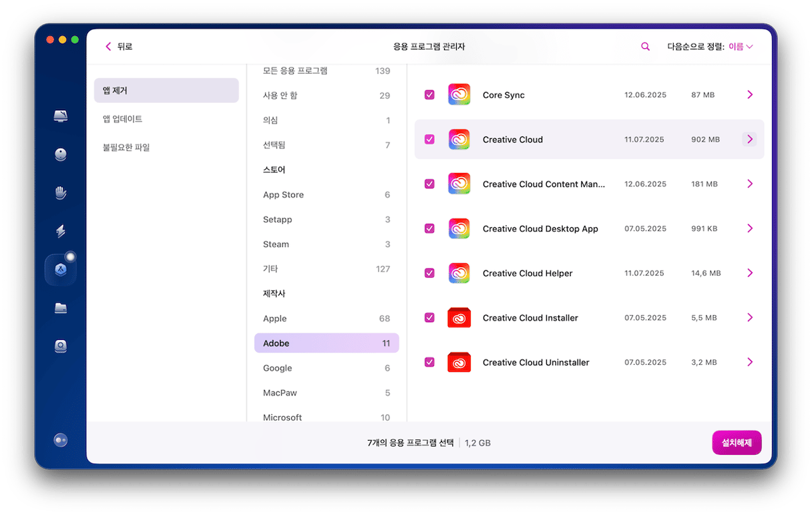Uncheck Creative Cloud Content Manager checkbox
The image size is (812, 515).
click(x=429, y=184)
